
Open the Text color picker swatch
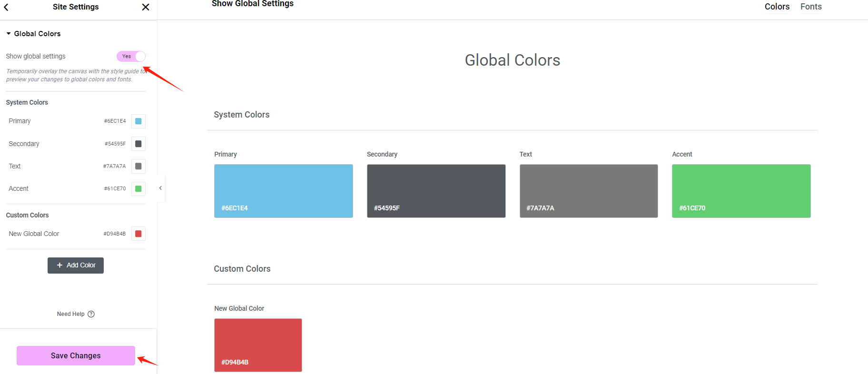point(138,166)
